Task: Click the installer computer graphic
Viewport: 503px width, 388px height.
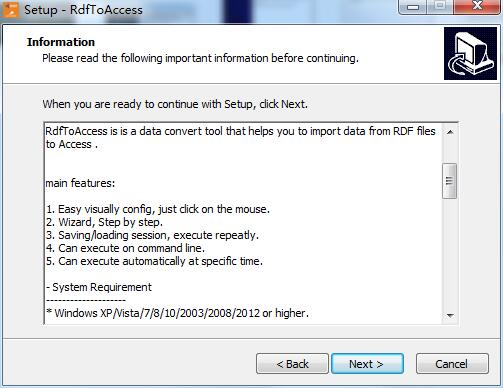Action: tap(470, 53)
